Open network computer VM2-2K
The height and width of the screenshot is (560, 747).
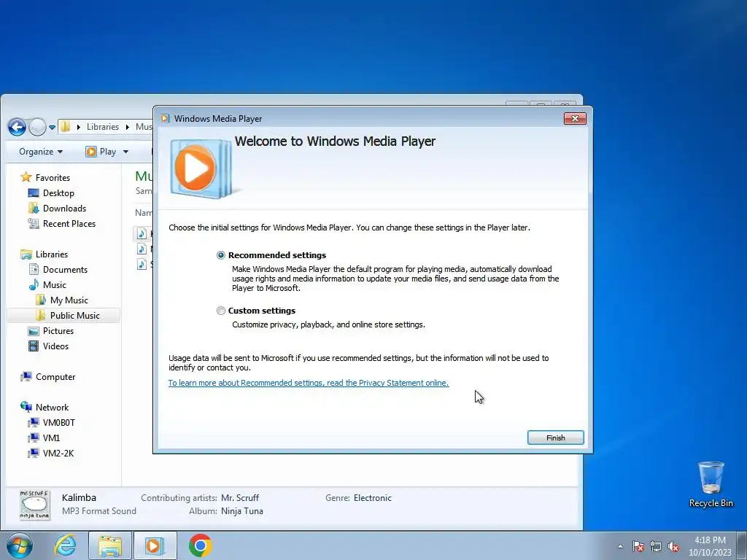pos(58,453)
